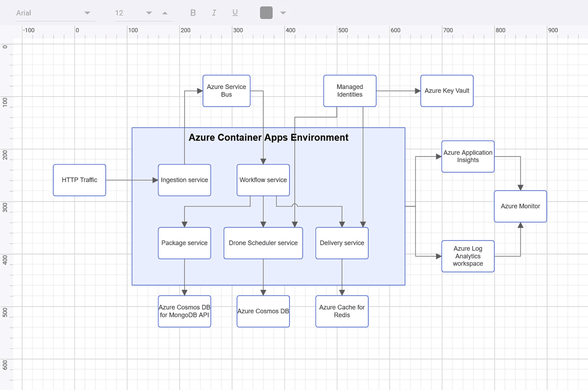
Task: Select the Azure Application Insights node
Action: point(468,157)
